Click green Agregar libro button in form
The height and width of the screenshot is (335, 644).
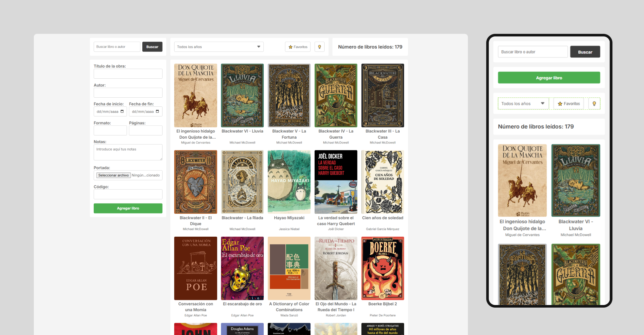click(x=128, y=208)
